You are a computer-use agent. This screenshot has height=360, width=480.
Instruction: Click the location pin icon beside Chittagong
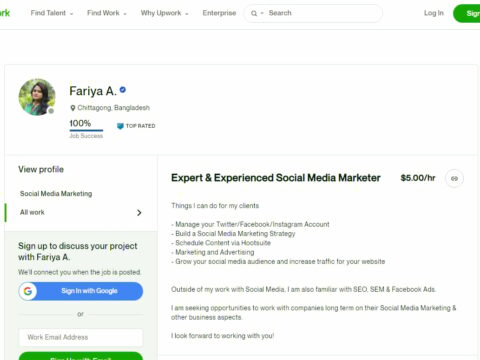coord(73,108)
